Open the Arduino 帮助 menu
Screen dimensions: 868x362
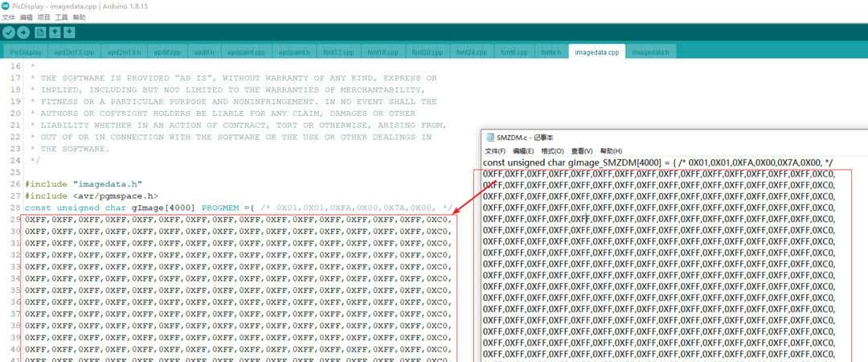point(79,17)
